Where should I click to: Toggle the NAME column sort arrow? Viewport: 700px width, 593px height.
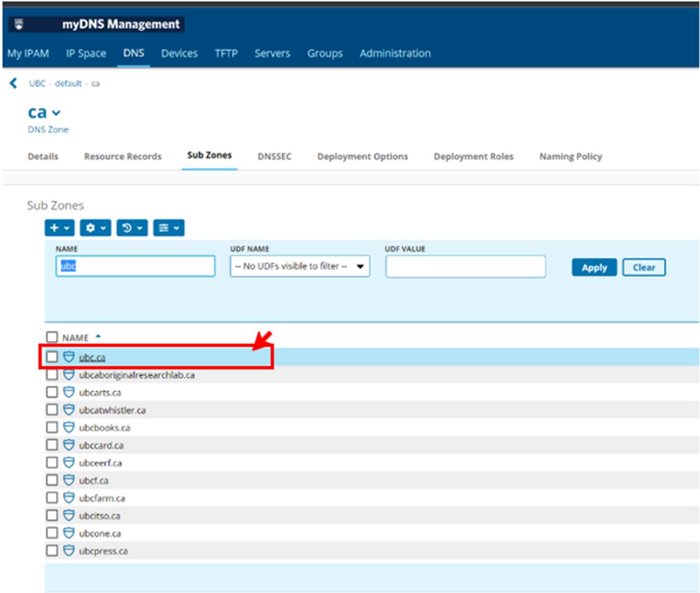point(98,337)
